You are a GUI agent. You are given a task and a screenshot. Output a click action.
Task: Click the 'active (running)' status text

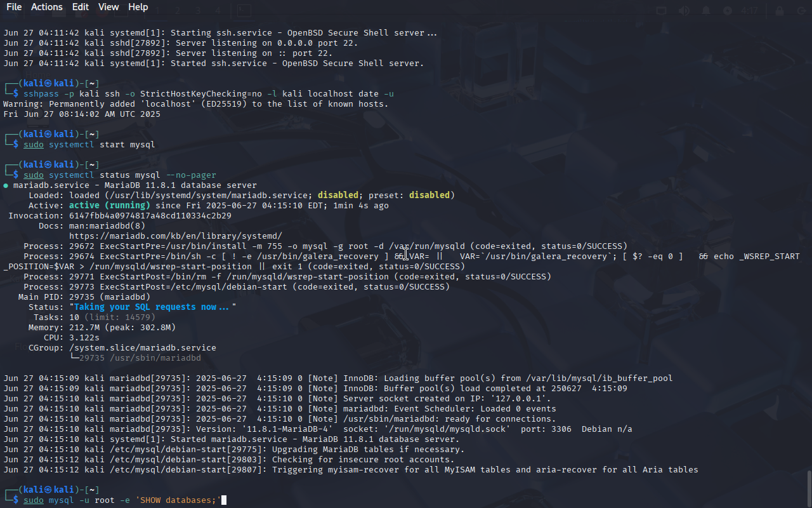click(x=110, y=206)
